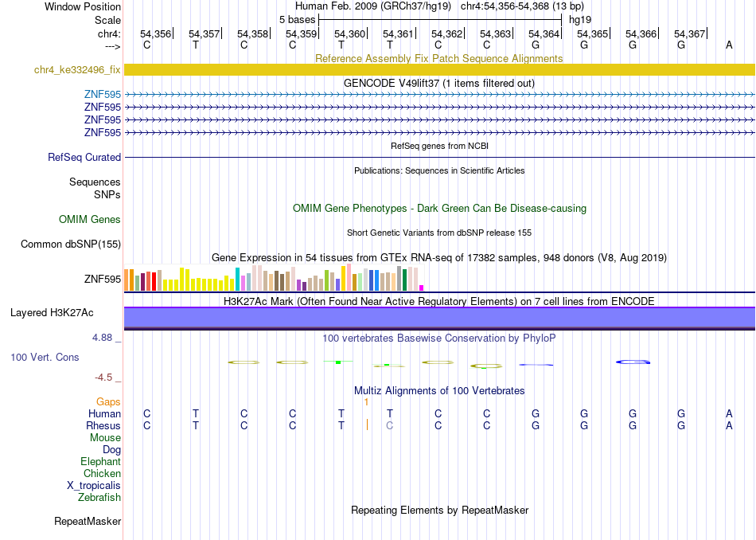
Task: Click the Layered H3K27Ac purple signal band
Action: click(x=439, y=319)
